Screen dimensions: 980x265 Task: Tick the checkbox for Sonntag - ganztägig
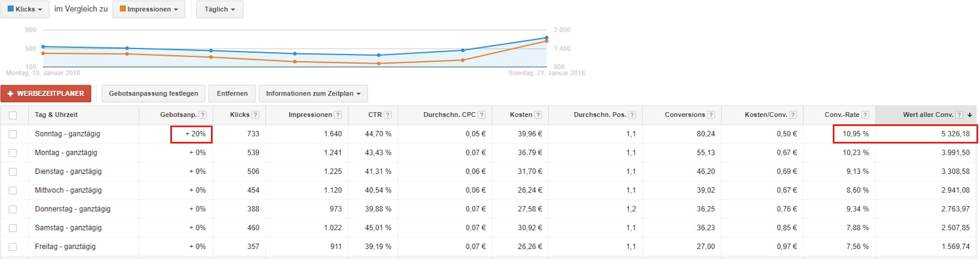click(13, 134)
